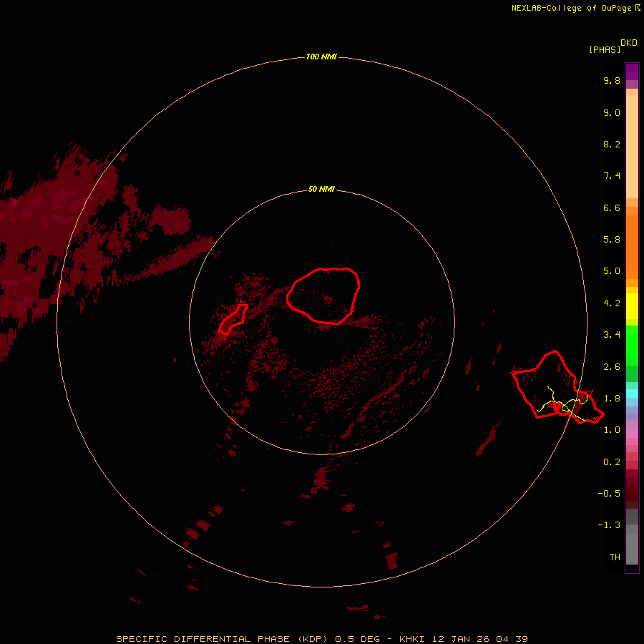Click the 7.4 color scale value

[612, 176]
